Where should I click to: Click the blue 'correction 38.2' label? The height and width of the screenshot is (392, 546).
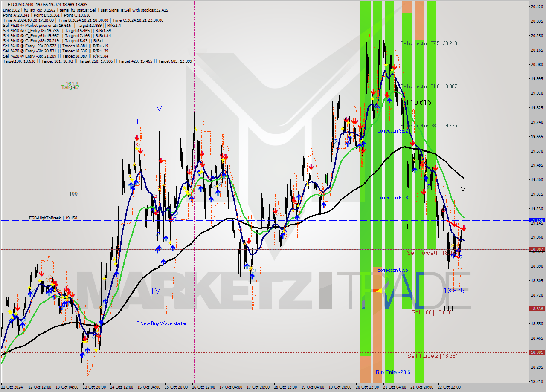point(393,131)
